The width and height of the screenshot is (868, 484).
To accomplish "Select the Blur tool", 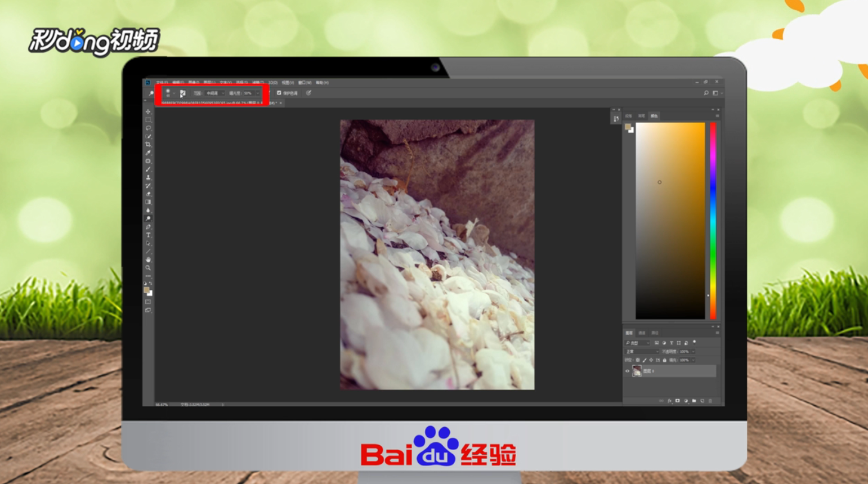I will click(x=148, y=210).
